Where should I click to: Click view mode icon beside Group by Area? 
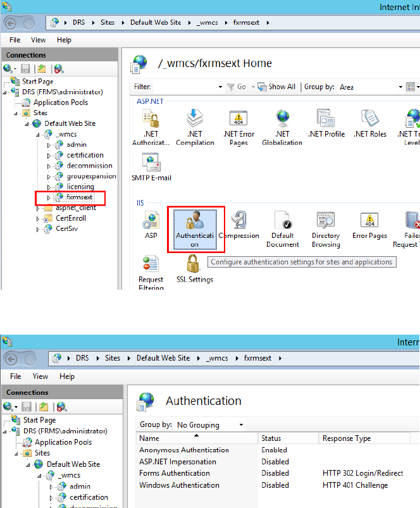(411, 87)
